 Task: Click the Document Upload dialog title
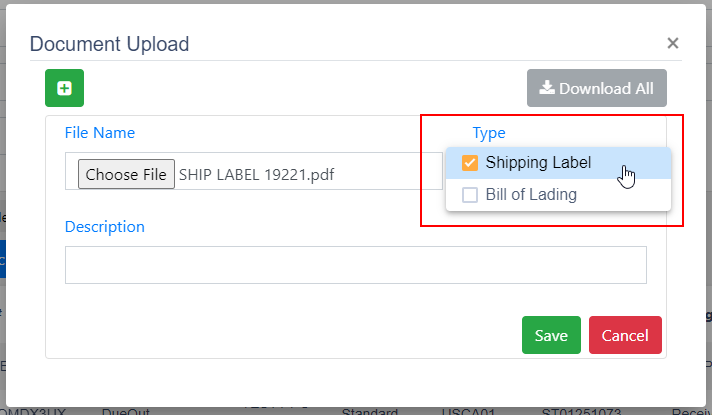click(x=109, y=44)
